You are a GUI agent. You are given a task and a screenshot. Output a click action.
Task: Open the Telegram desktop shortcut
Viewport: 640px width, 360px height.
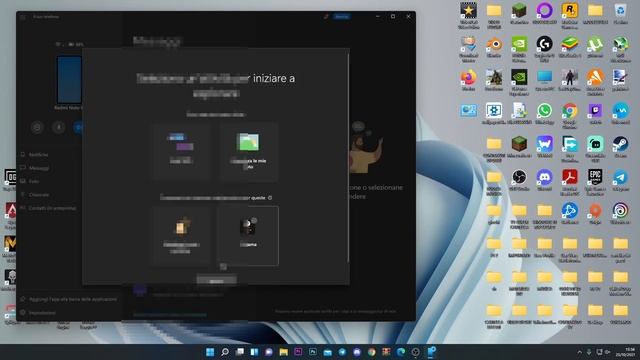click(620, 178)
